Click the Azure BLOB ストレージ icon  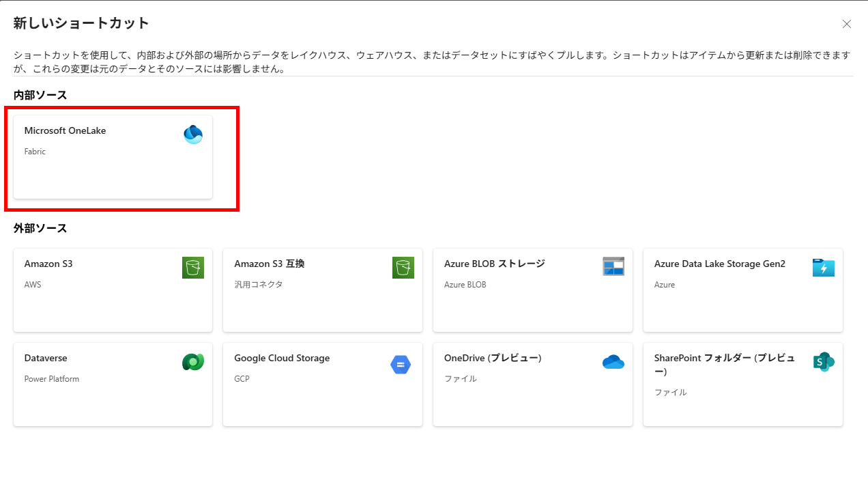613,266
